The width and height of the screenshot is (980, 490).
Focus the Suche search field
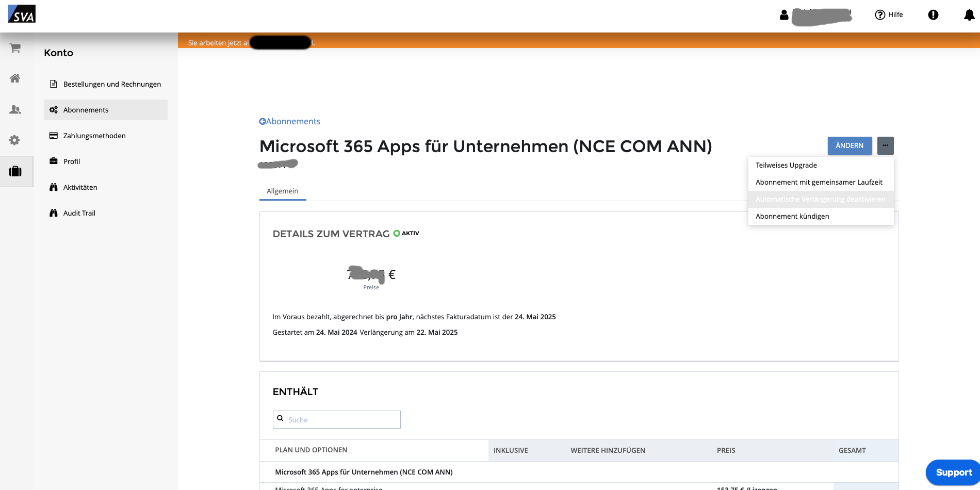click(x=340, y=420)
